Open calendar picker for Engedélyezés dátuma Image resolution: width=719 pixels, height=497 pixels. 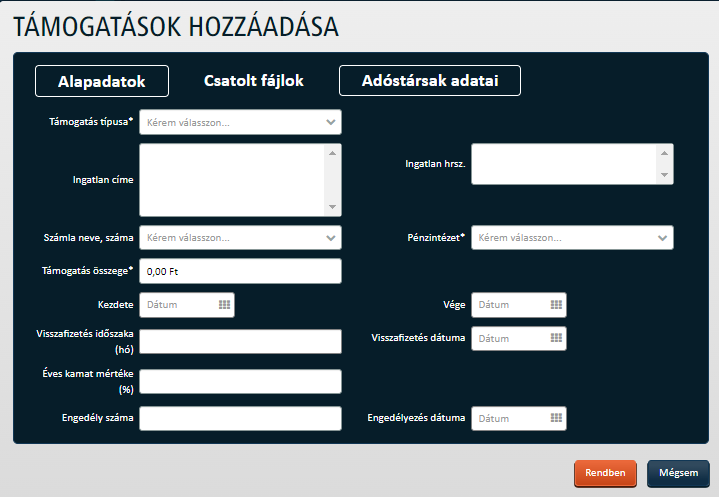pos(556,418)
